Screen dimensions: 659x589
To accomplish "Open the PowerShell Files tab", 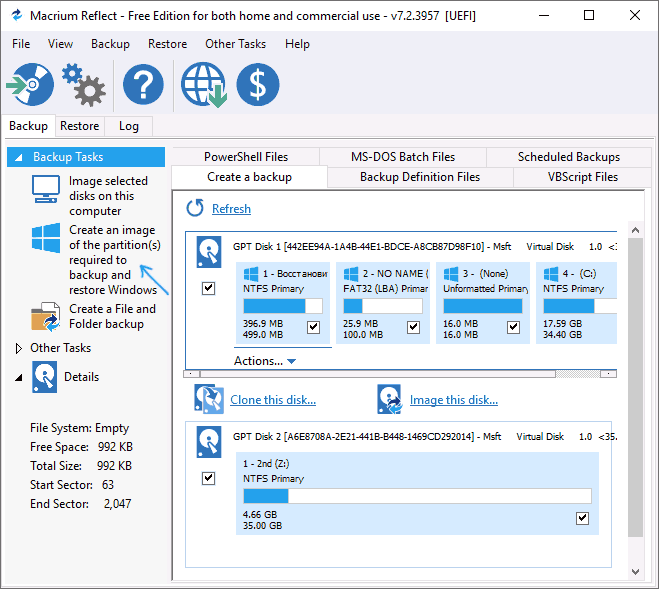I will (246, 157).
